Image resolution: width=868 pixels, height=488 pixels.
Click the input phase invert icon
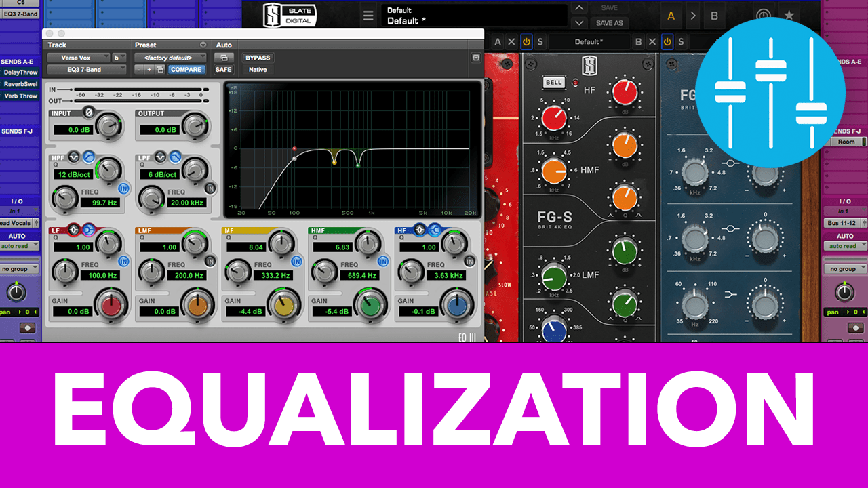click(x=88, y=113)
